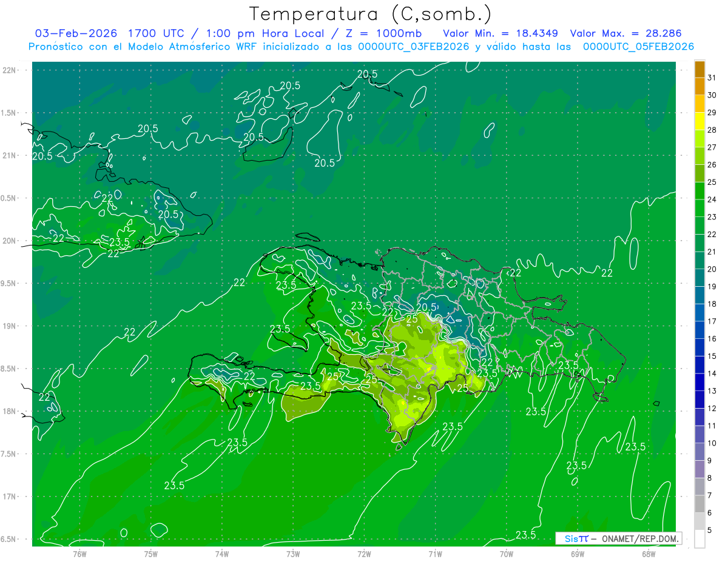Click the legend value '28'

712,130
